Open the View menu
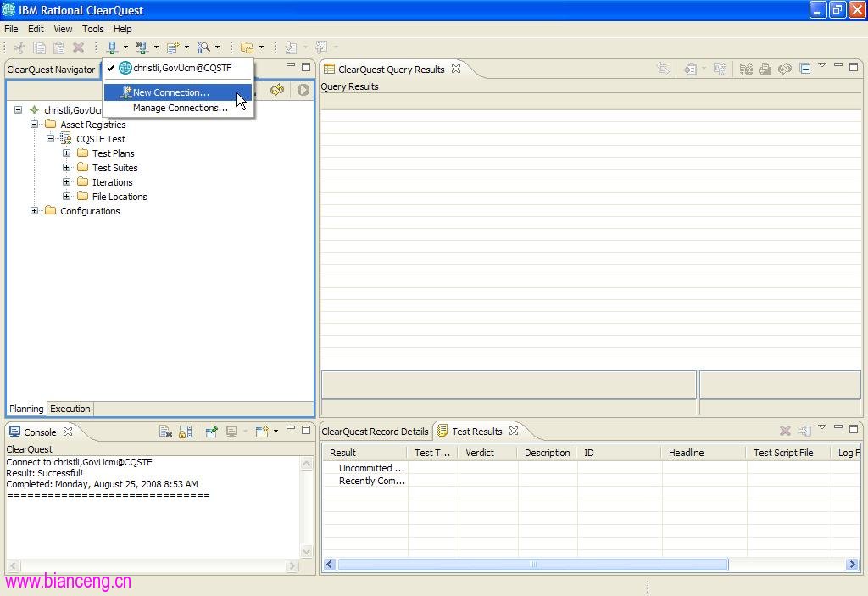Image resolution: width=868 pixels, height=596 pixels. 63,29
